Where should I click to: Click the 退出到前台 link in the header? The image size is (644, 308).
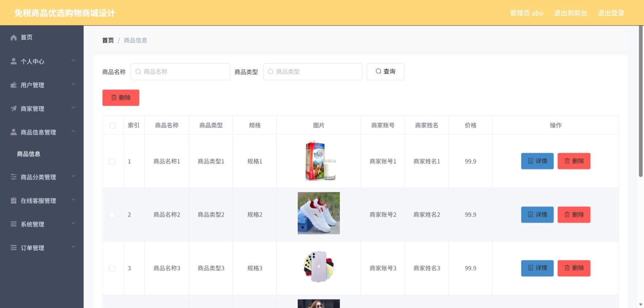(570, 13)
